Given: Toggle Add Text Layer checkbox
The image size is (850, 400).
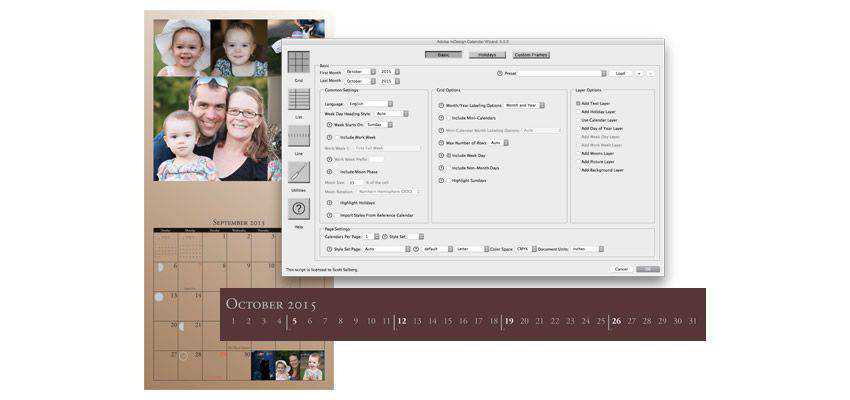Looking at the screenshot, I should click(x=577, y=103).
